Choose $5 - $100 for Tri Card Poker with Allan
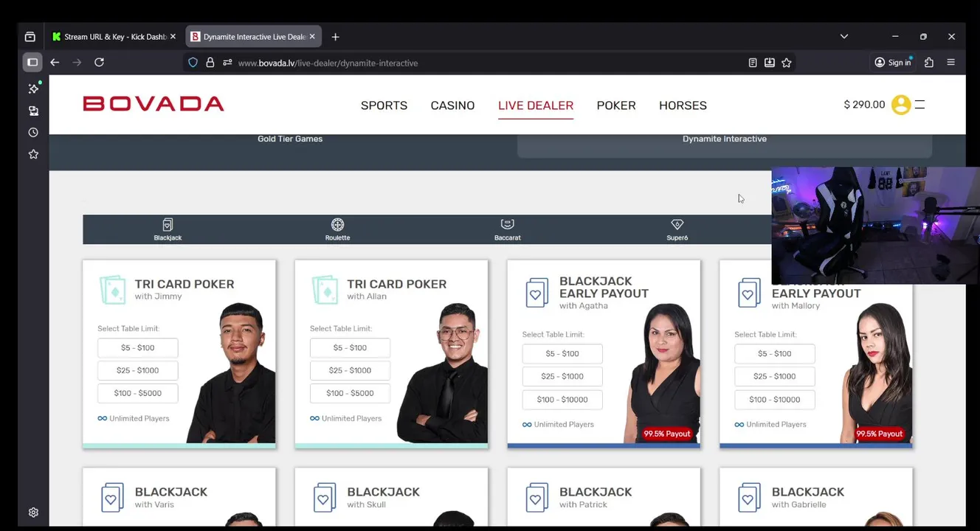The height and width of the screenshot is (531, 980). point(350,347)
